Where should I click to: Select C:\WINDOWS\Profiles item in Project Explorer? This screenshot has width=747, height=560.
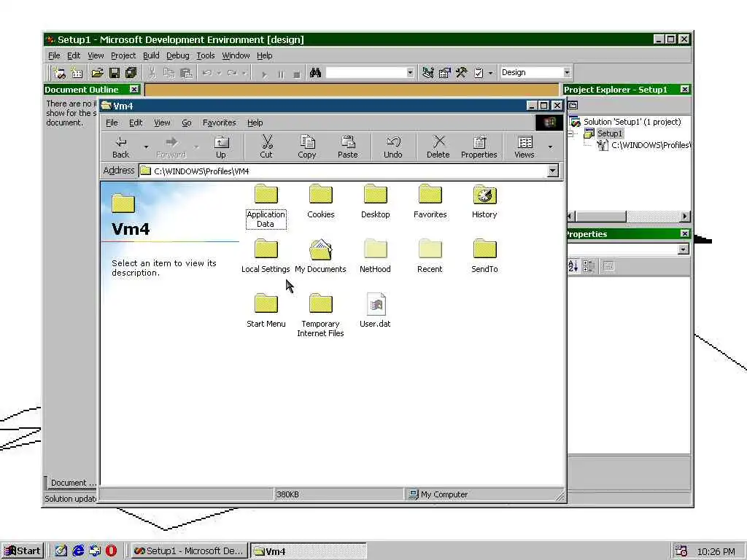(650, 145)
